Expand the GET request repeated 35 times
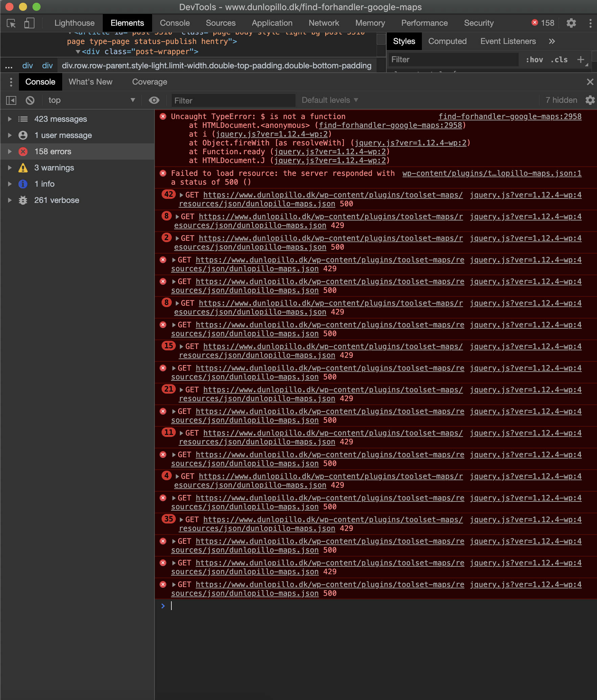This screenshot has height=700, width=597. (182, 520)
